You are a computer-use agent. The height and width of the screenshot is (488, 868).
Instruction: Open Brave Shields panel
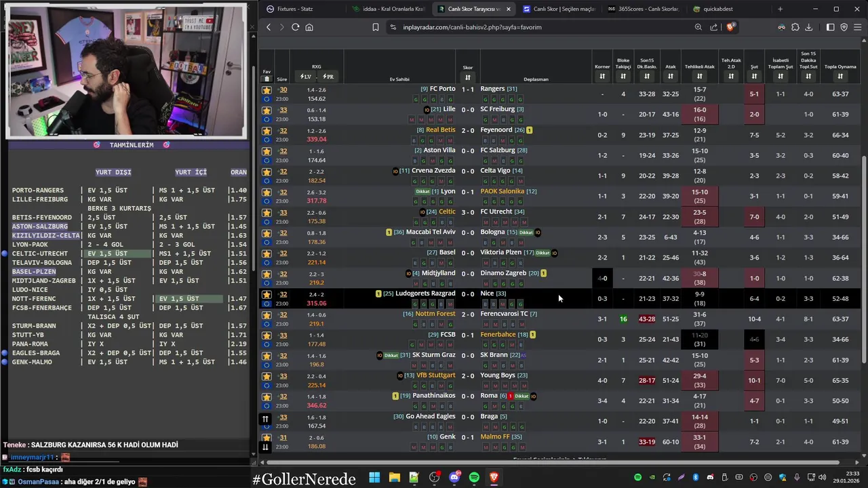(x=730, y=27)
